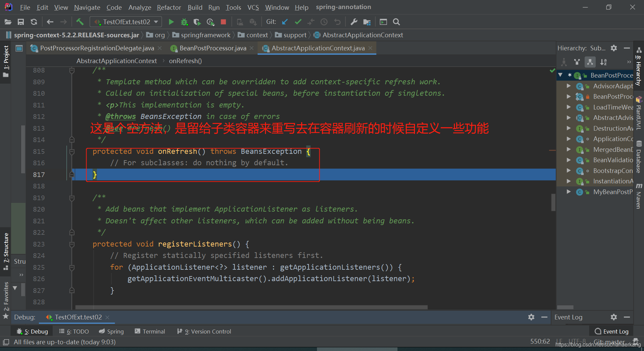The height and width of the screenshot is (351, 644).
Task: Open the 6: TODO tool window
Action: 74,332
